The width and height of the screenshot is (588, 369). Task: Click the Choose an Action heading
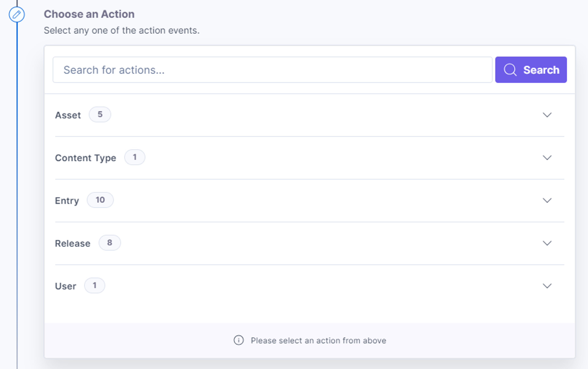89,14
